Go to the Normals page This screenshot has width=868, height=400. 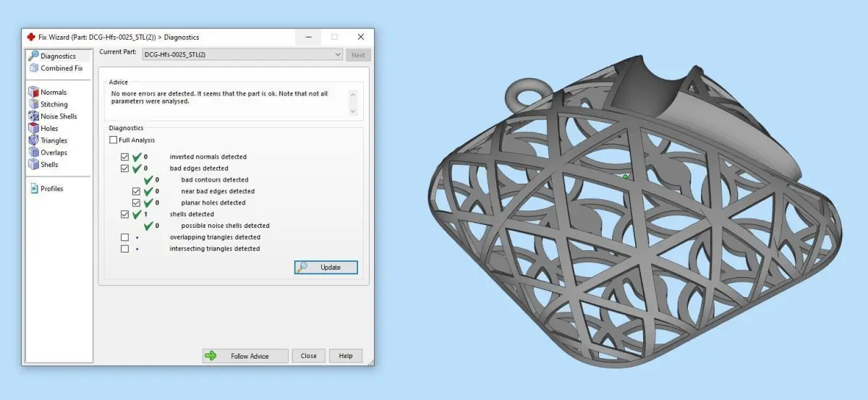coord(54,93)
